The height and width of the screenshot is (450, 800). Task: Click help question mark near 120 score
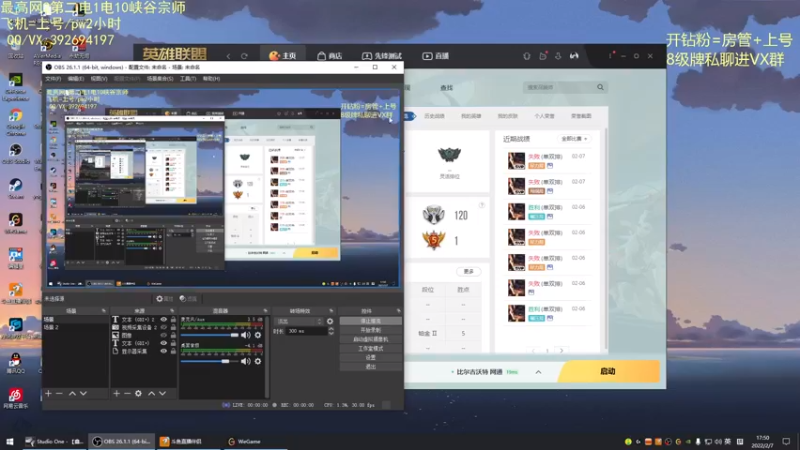481,205
